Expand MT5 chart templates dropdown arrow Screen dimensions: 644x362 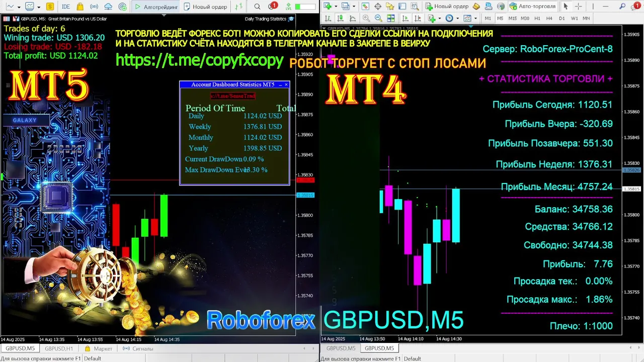pyautogui.click(x=39, y=7)
